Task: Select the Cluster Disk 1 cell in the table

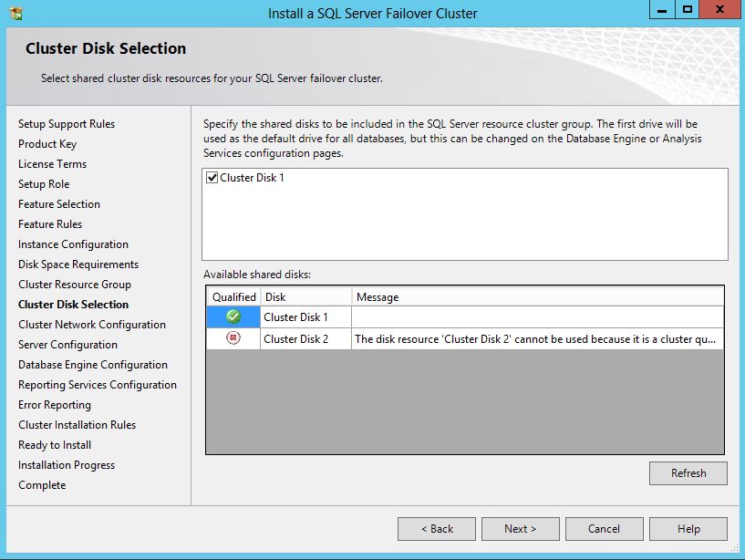Action: click(306, 317)
